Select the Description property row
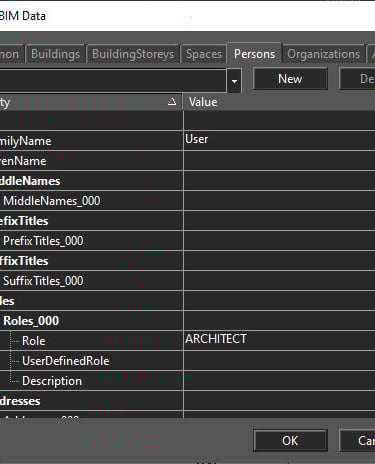The height and width of the screenshot is (464, 375). point(91,381)
